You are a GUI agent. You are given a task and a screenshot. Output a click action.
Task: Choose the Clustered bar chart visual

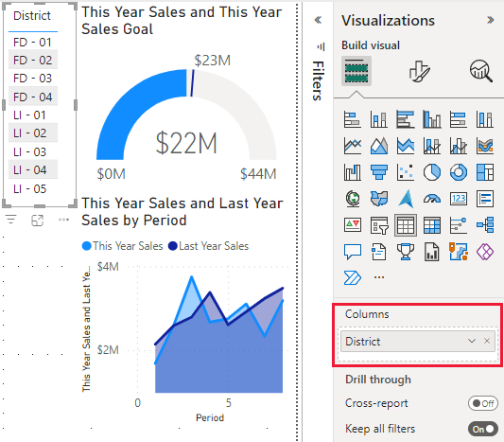click(x=406, y=119)
